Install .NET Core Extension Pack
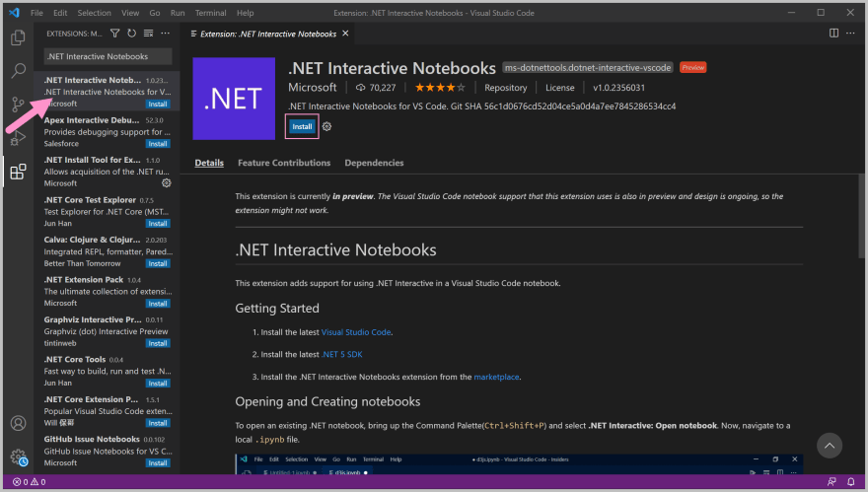Screen dimensions: 868x492 [158, 423]
